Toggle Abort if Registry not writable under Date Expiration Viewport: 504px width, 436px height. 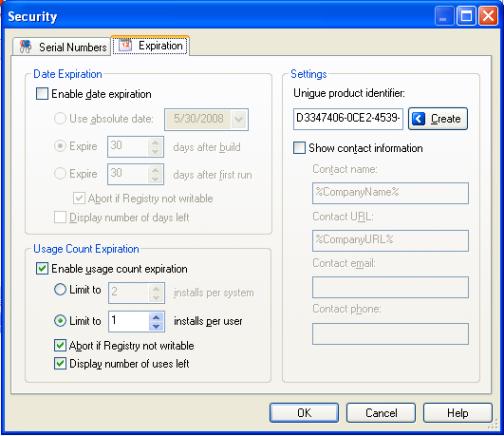tap(79, 198)
